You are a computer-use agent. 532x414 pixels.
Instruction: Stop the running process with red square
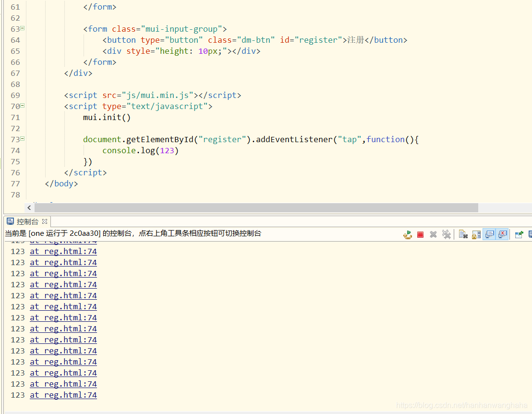(x=421, y=234)
